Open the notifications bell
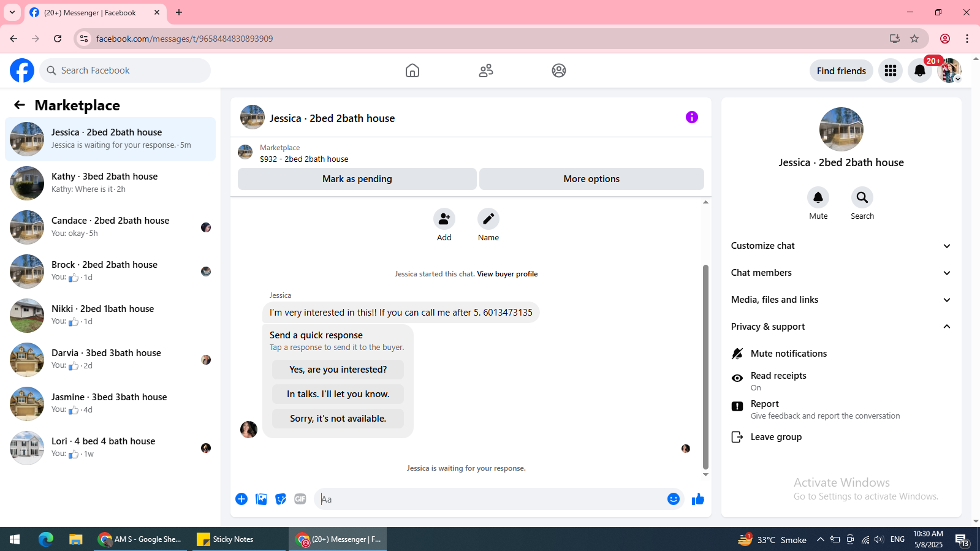Viewport: 980px width, 551px height. [920, 70]
